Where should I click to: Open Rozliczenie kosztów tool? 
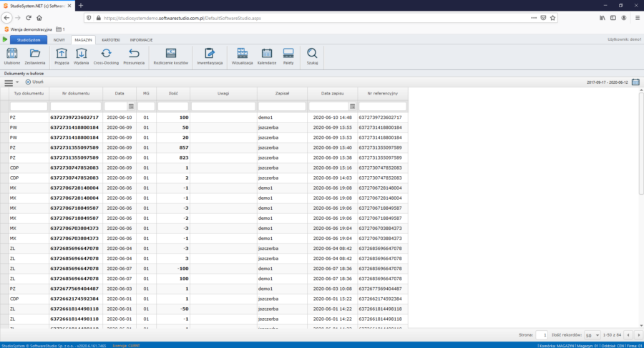[171, 57]
